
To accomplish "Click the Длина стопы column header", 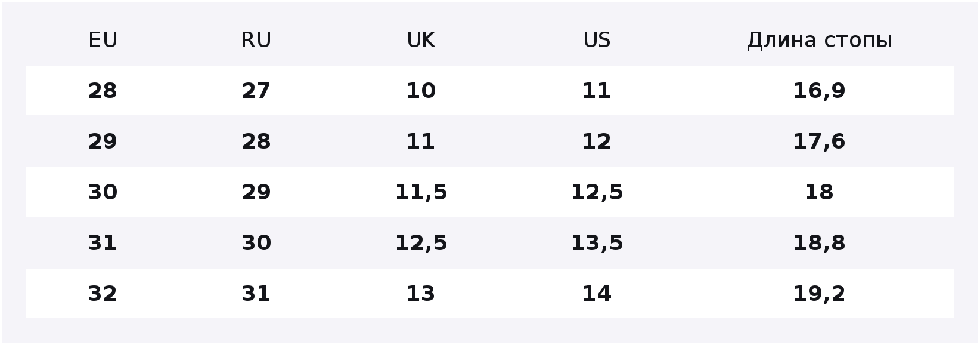I will [819, 40].
